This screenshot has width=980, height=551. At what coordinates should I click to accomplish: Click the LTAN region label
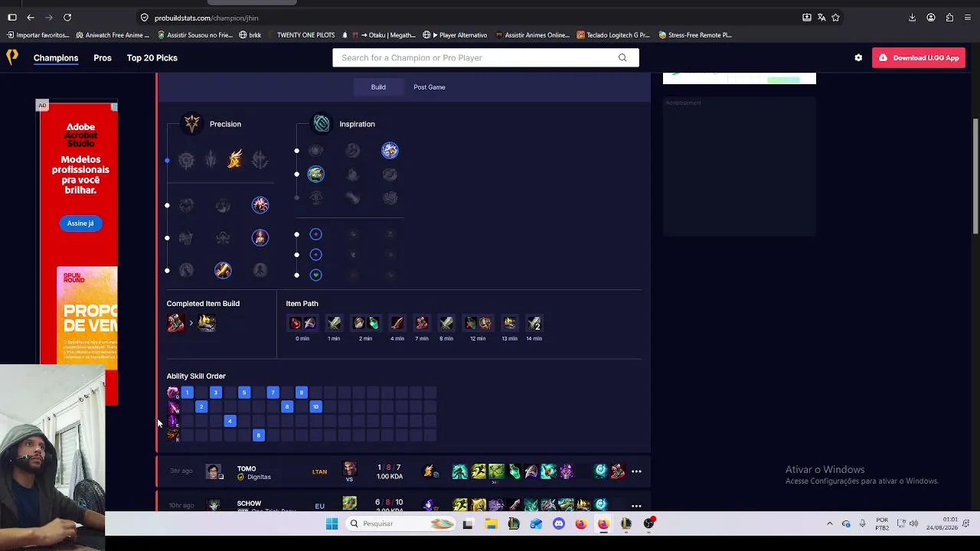tap(319, 471)
